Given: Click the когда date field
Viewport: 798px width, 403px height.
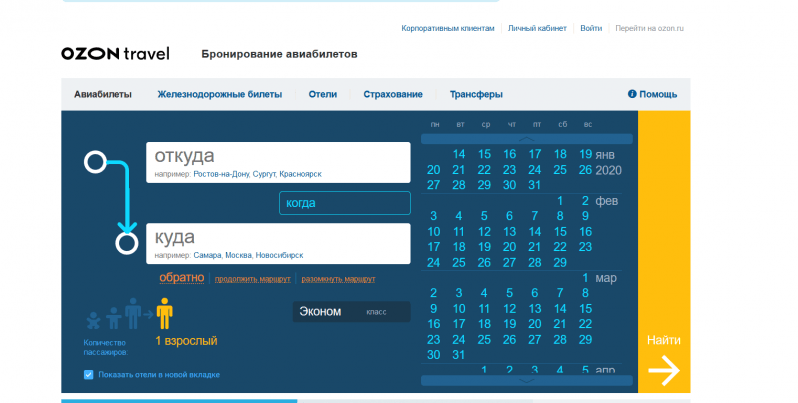Looking at the screenshot, I should coord(345,203).
